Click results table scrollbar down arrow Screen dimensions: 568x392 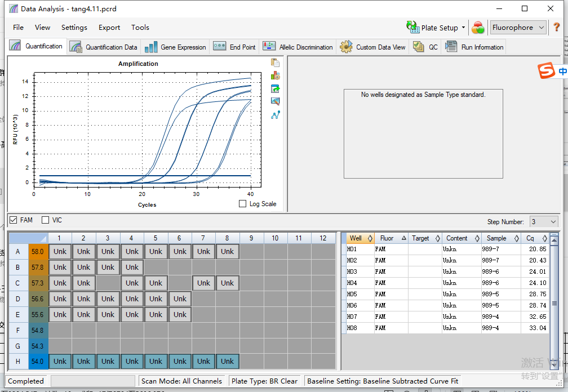(554, 364)
